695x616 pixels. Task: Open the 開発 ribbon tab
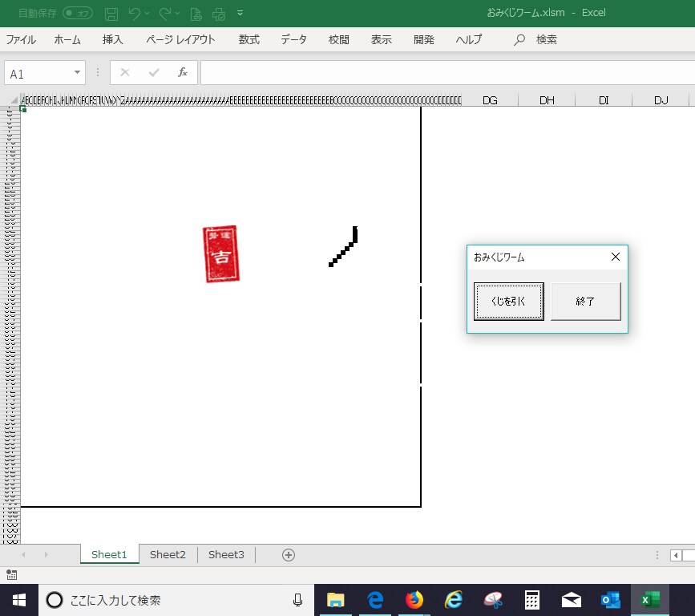tap(424, 39)
